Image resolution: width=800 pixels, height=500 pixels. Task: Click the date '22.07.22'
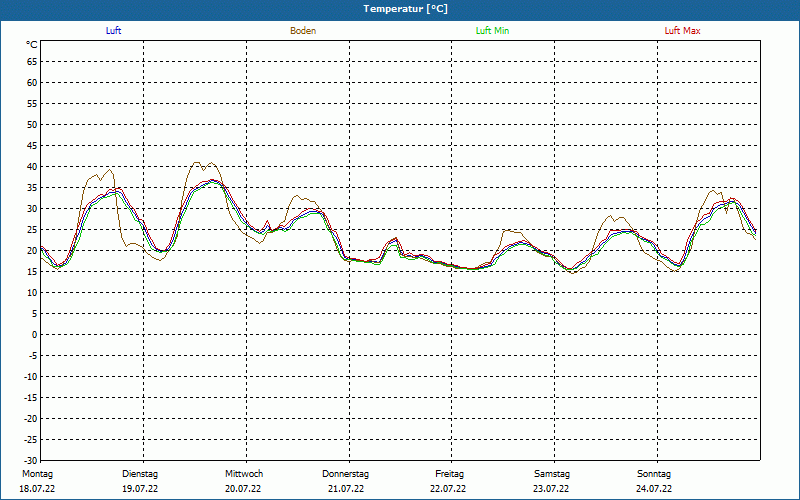[x=448, y=489]
